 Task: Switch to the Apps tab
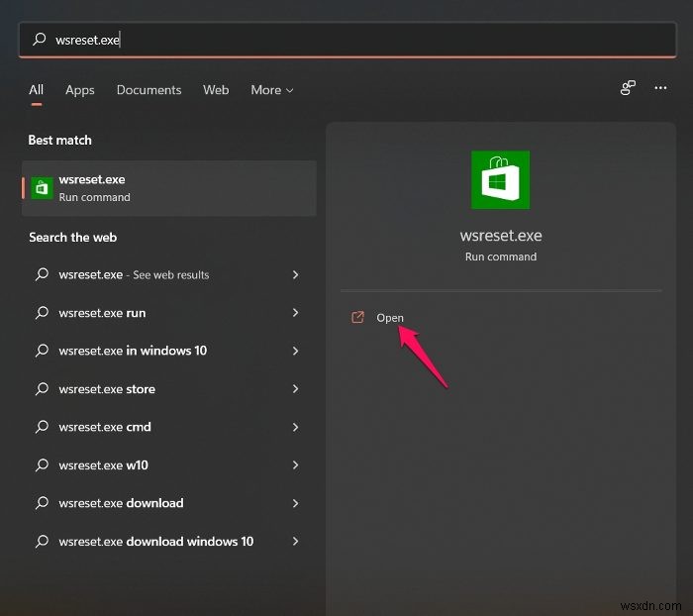[x=79, y=90]
